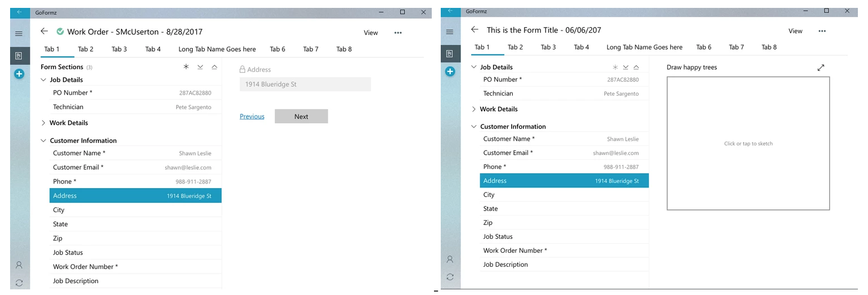Open hamburger menu in left GoFormz window
The height and width of the screenshot is (295, 868).
[19, 34]
